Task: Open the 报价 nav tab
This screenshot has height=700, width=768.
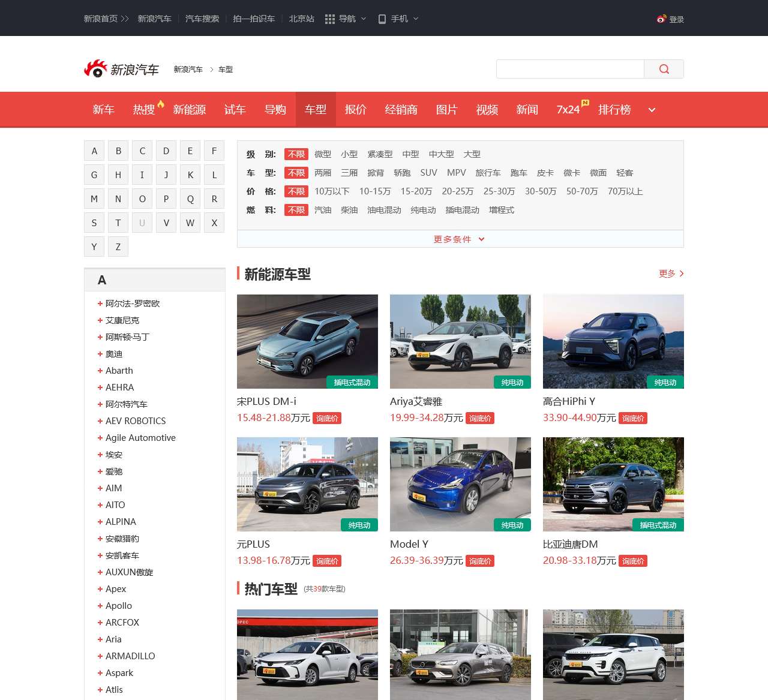Action: pyautogui.click(x=356, y=110)
